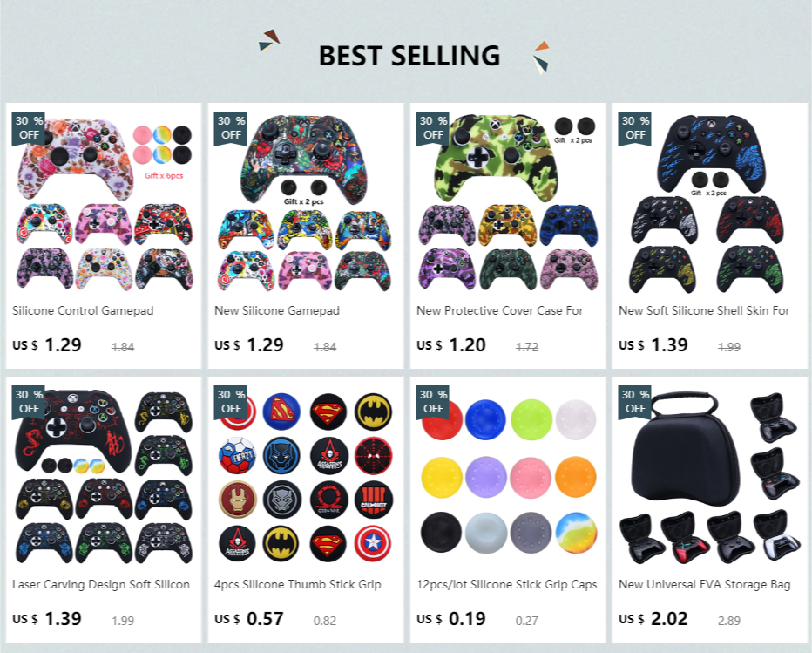Image resolution: width=812 pixels, height=653 pixels.
Task: Click the US $2.02 price
Action: point(653,619)
